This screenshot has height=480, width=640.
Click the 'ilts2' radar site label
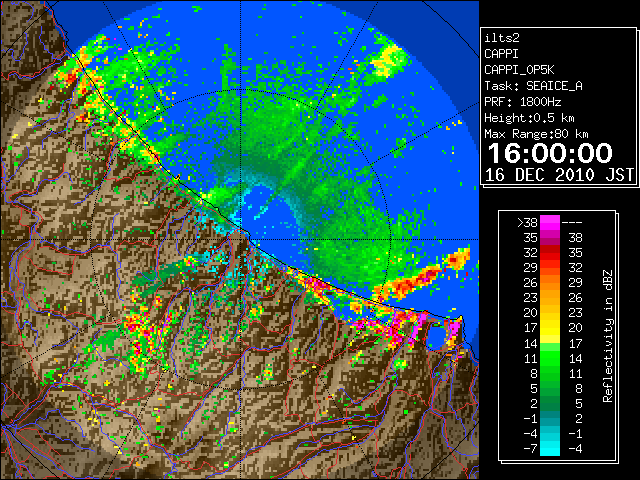click(x=502, y=38)
